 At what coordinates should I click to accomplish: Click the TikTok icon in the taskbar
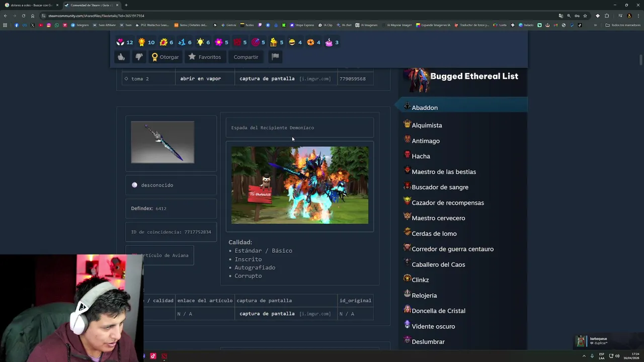tap(153, 356)
